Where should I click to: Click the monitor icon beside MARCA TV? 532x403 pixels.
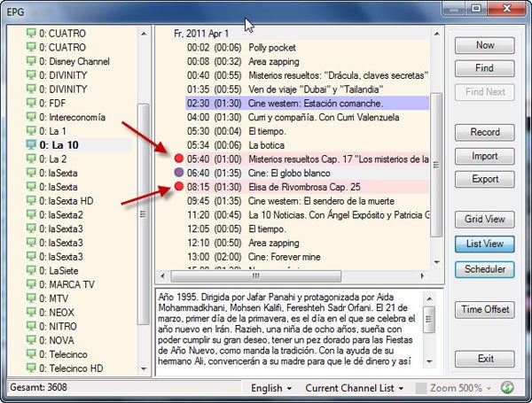click(x=31, y=284)
